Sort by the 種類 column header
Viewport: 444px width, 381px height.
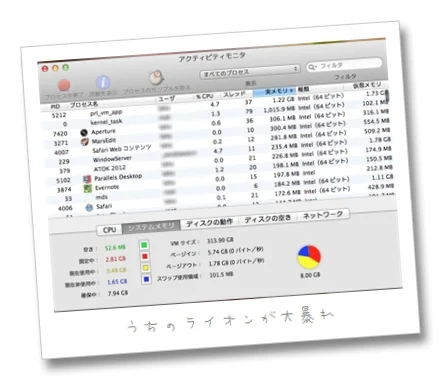(303, 89)
